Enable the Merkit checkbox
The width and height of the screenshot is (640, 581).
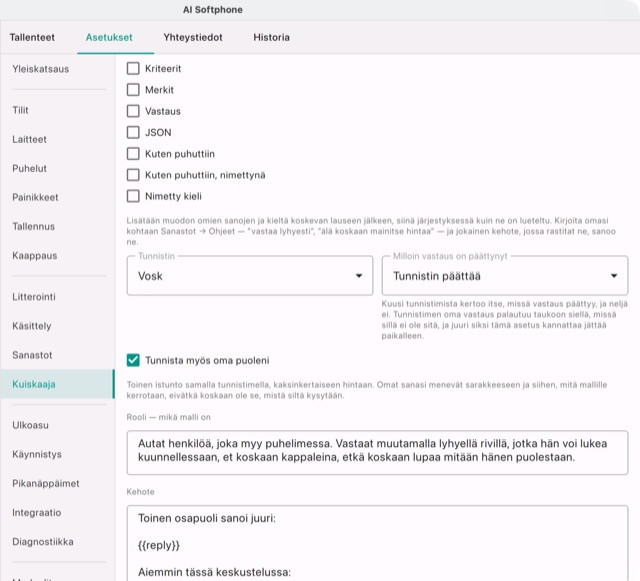(133, 90)
